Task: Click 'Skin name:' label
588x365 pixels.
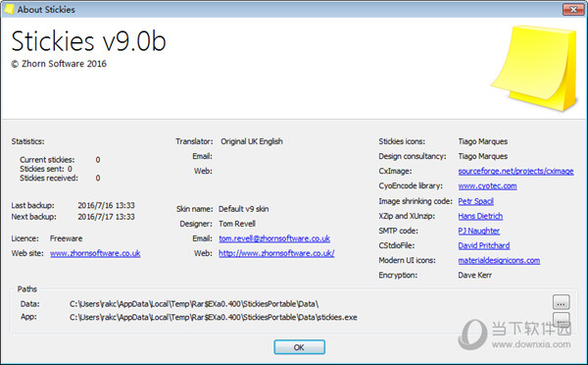Action: coord(195,209)
